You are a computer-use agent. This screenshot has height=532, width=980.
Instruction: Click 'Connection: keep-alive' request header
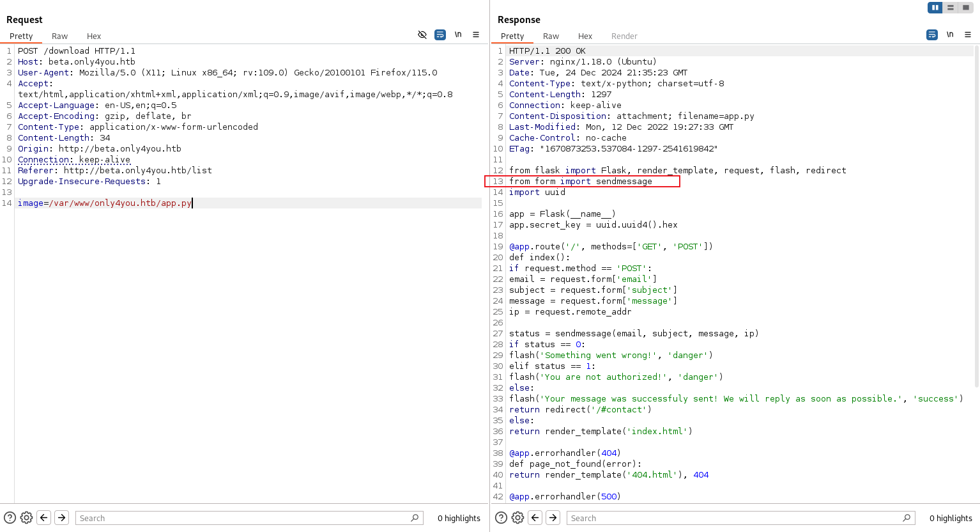tap(74, 159)
